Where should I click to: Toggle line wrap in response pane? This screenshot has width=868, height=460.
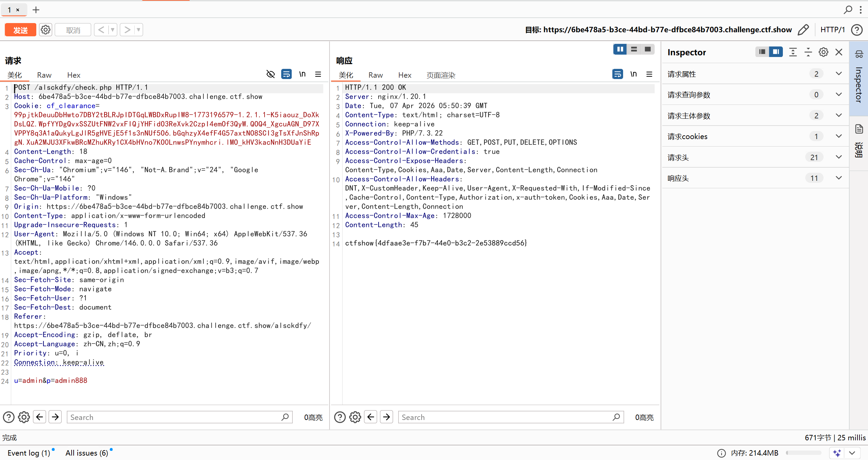[617, 74]
